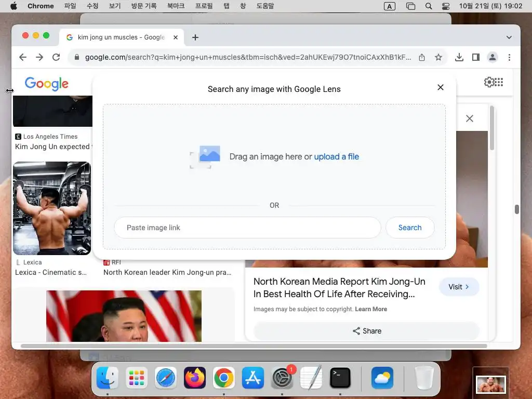This screenshot has height=399, width=532.
Task: Open Google quick settings gear
Action: point(489,82)
